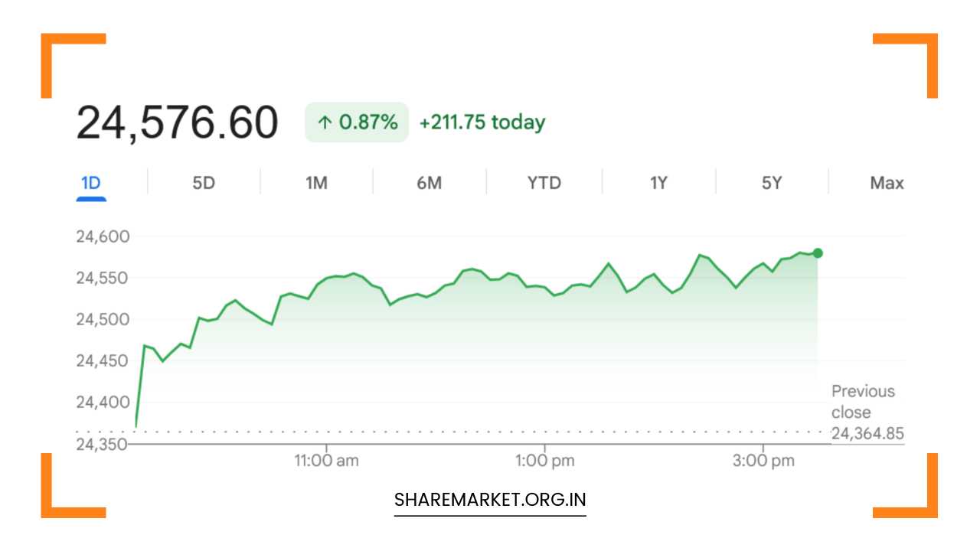Click the +211.75 today text

pyautogui.click(x=482, y=122)
